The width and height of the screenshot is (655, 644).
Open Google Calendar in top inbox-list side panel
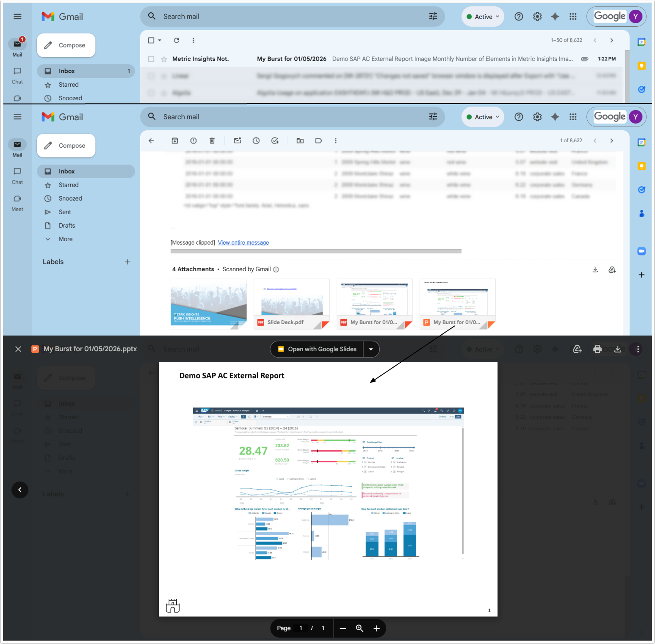pyautogui.click(x=641, y=42)
